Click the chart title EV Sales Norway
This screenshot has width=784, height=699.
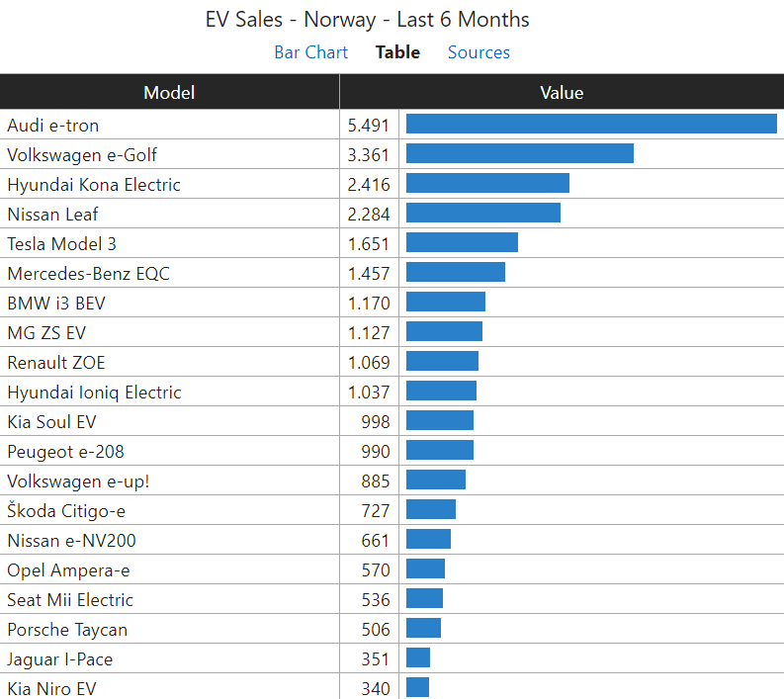pyautogui.click(x=367, y=20)
